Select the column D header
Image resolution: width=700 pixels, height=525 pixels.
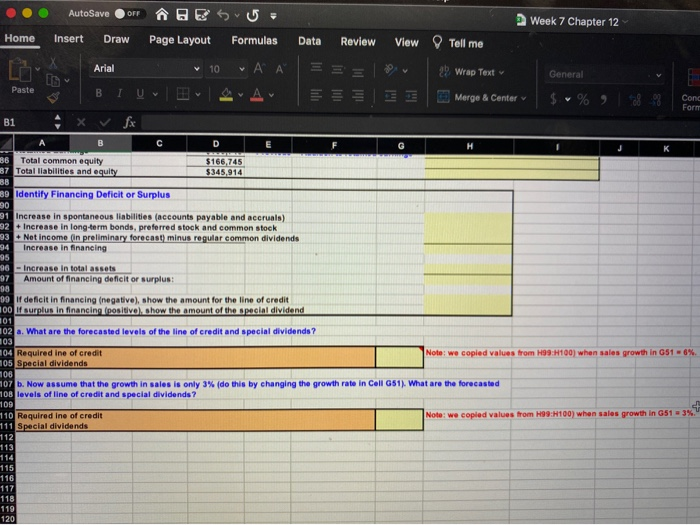(216, 144)
